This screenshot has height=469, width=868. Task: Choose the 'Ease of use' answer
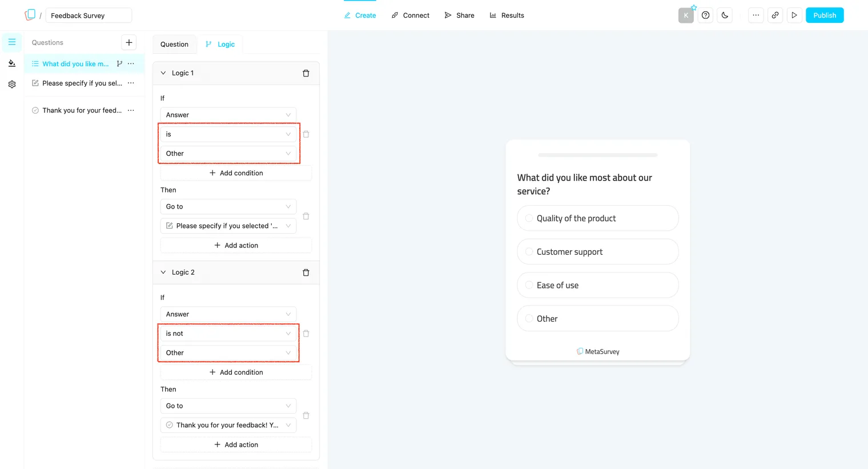598,285
